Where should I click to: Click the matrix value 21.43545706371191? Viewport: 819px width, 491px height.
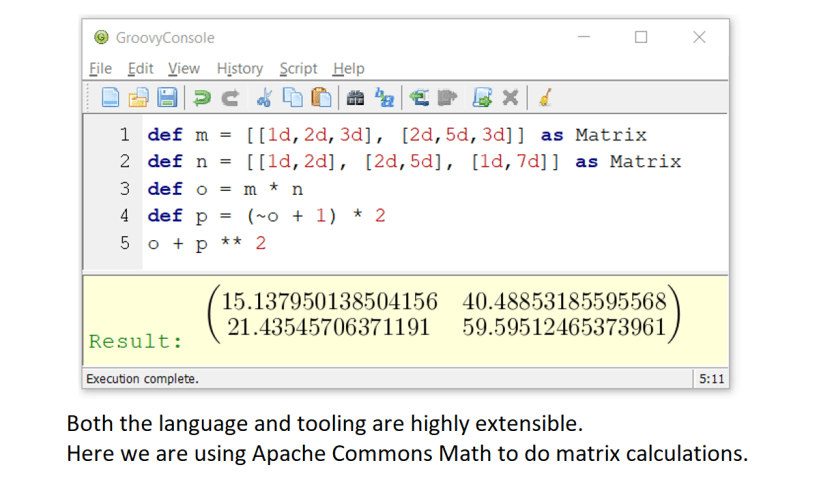tap(329, 328)
